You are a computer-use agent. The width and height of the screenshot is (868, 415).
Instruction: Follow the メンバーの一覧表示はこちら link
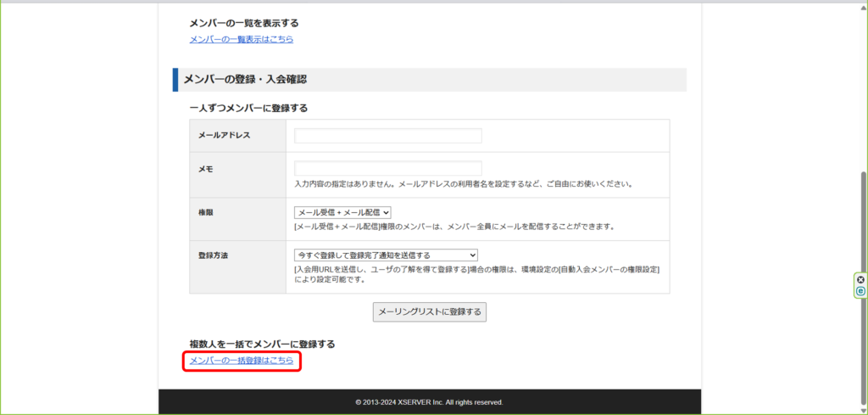242,39
